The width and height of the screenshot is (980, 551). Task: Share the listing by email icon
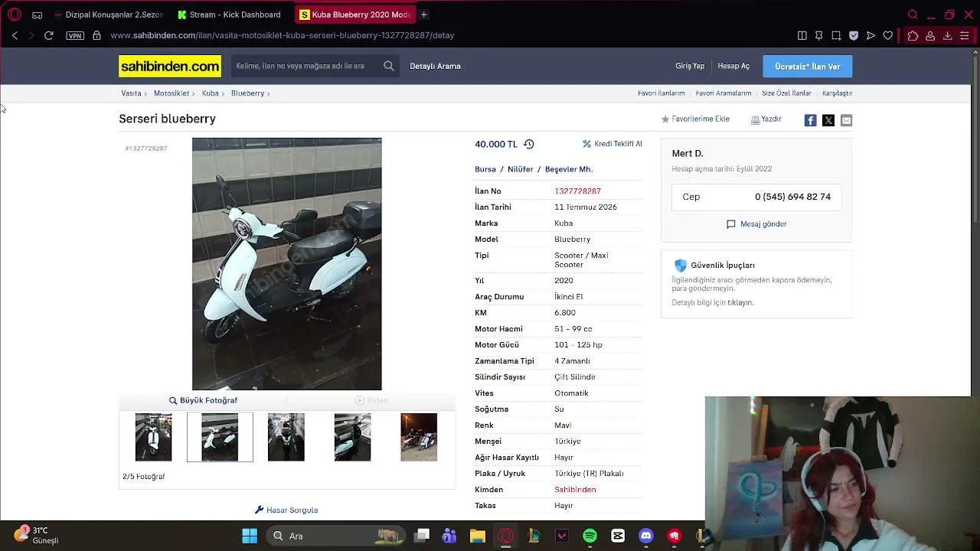click(x=846, y=120)
